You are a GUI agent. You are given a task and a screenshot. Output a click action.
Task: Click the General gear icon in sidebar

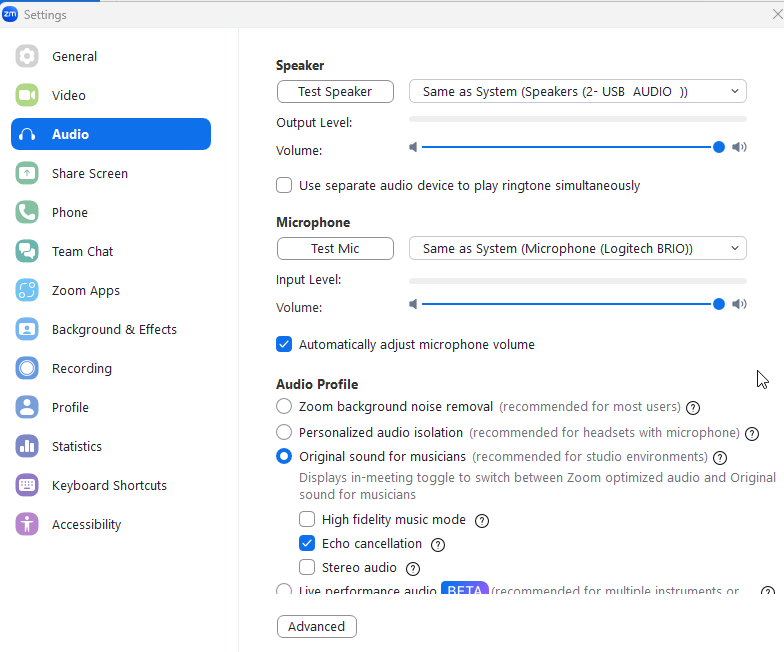pyautogui.click(x=27, y=57)
